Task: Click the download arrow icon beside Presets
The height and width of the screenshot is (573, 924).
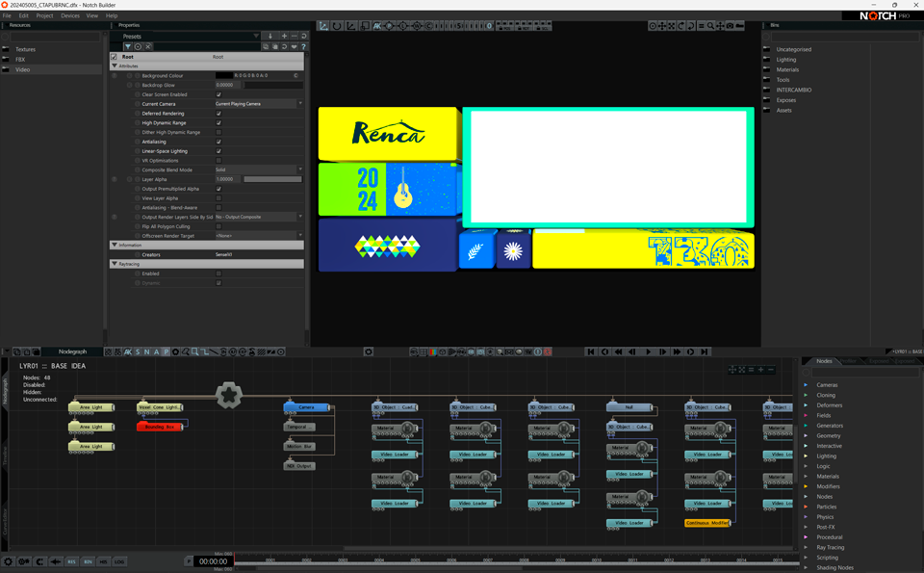Action: pos(270,36)
